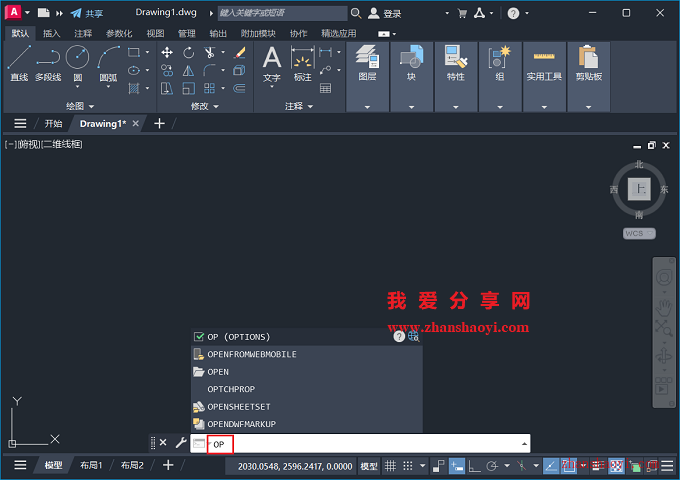Viewport: 680px width, 480px height.
Task: Click the ViewCube center face
Action: (638, 188)
